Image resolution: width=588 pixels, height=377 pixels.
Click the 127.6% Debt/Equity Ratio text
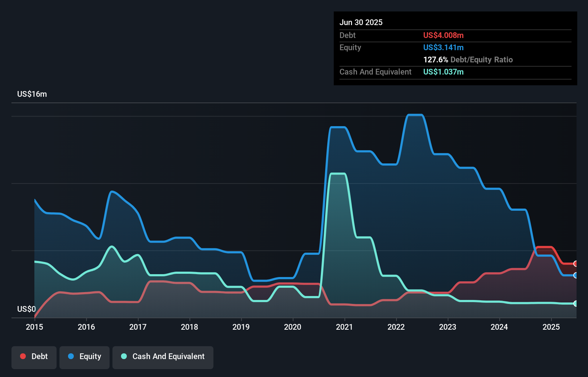tap(468, 59)
